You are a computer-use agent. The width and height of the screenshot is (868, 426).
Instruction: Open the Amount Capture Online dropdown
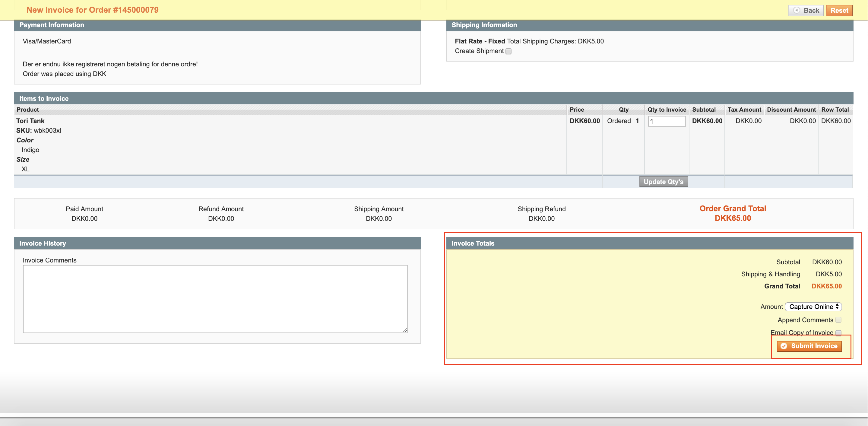coord(813,307)
